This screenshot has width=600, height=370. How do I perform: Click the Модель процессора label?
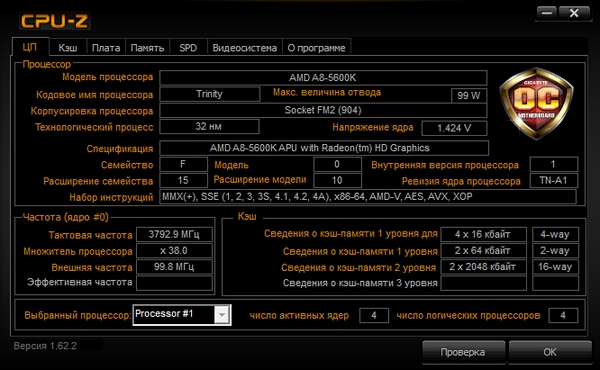point(108,77)
